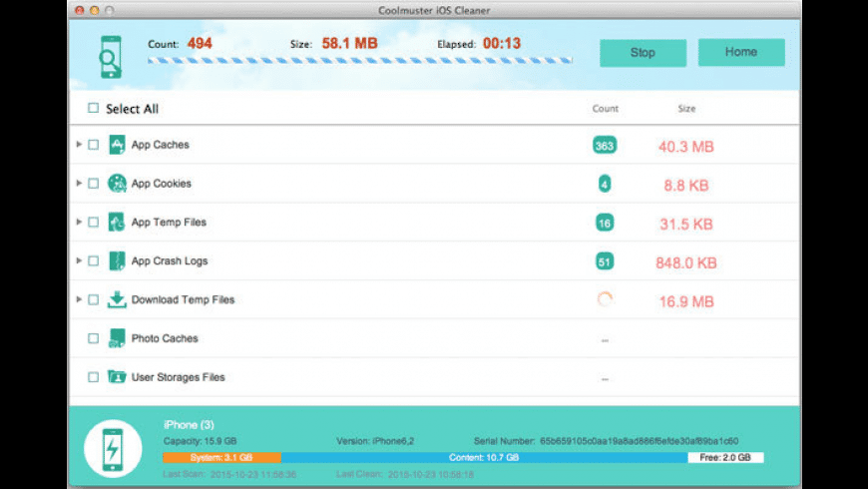868x489 pixels.
Task: Click the loading spinner on Download Temp Files
Action: (x=605, y=299)
